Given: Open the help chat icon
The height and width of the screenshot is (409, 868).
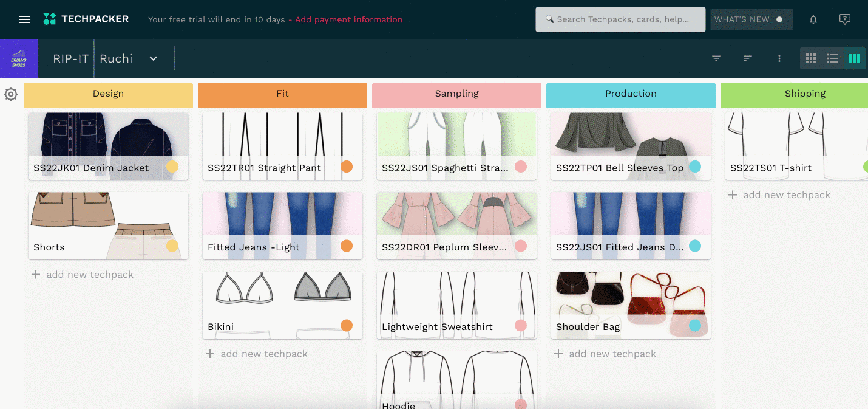Looking at the screenshot, I should pos(844,19).
